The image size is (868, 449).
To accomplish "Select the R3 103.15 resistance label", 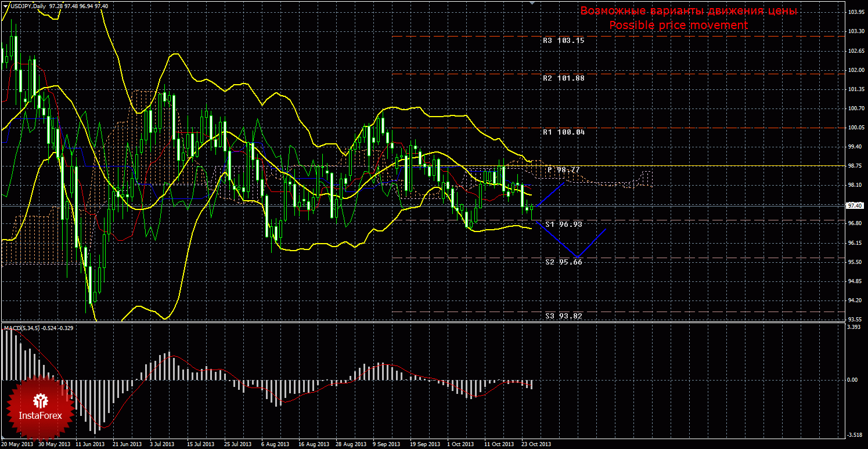I will click(563, 41).
